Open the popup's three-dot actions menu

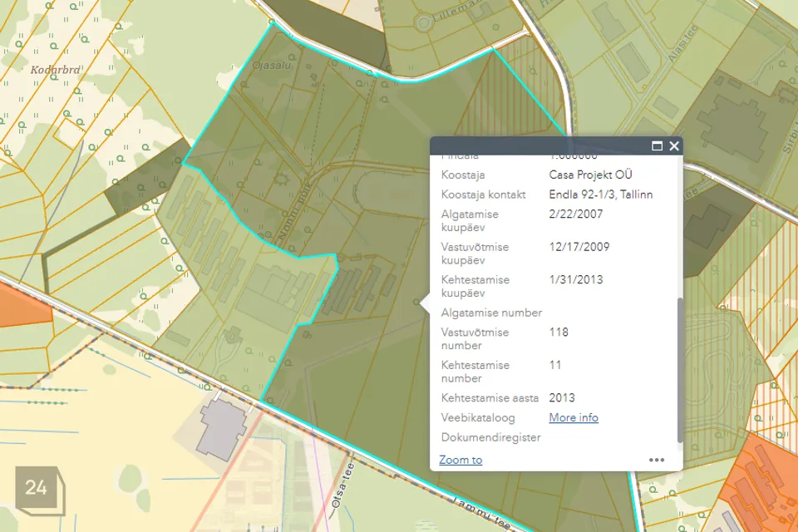pyautogui.click(x=657, y=460)
